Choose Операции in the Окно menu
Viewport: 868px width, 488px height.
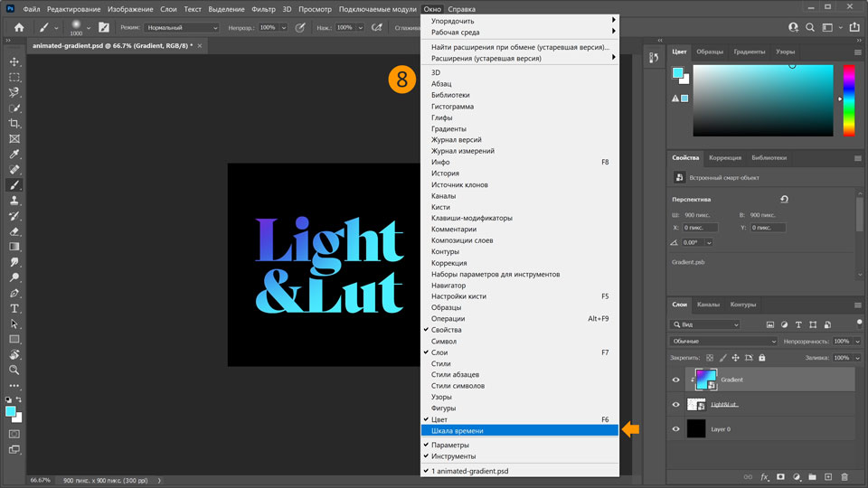tap(520, 319)
